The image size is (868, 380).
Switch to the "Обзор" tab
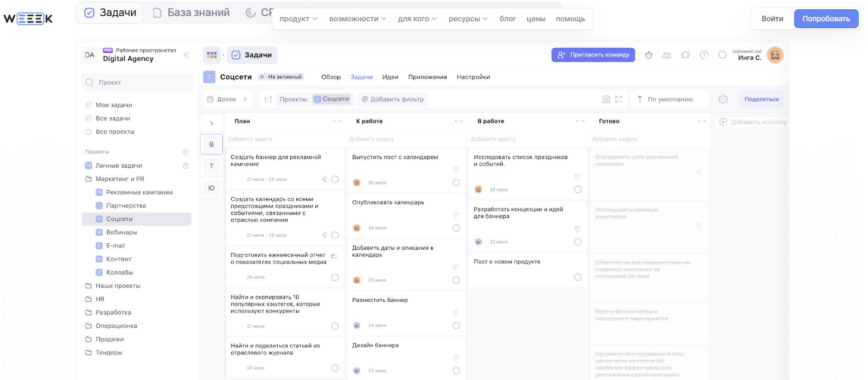click(331, 77)
